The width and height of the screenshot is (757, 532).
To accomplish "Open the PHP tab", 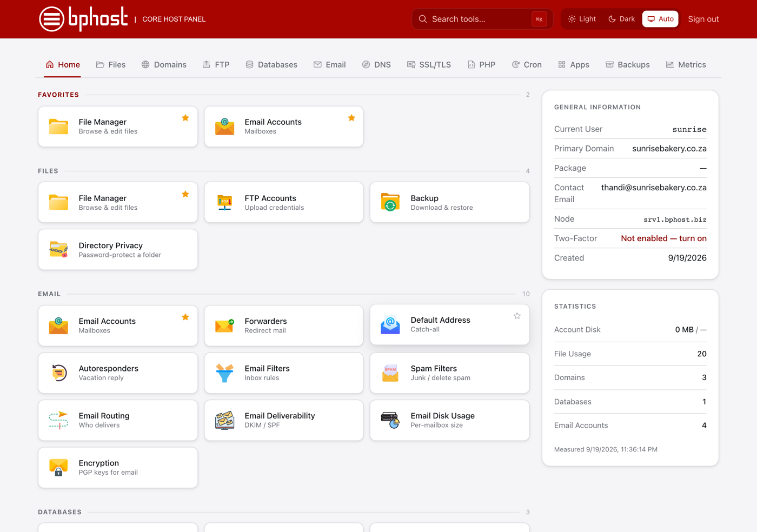I will [x=481, y=65].
